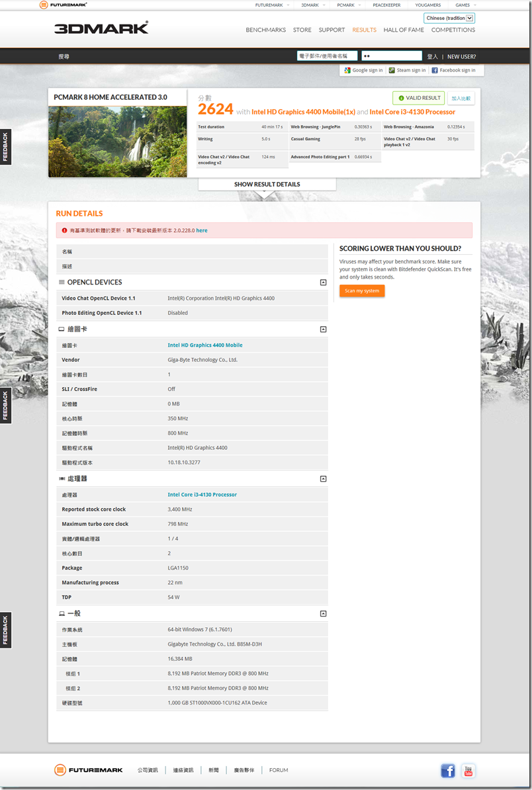This screenshot has height=790, width=532.
Task: Focus the email/username input field
Action: click(327, 56)
